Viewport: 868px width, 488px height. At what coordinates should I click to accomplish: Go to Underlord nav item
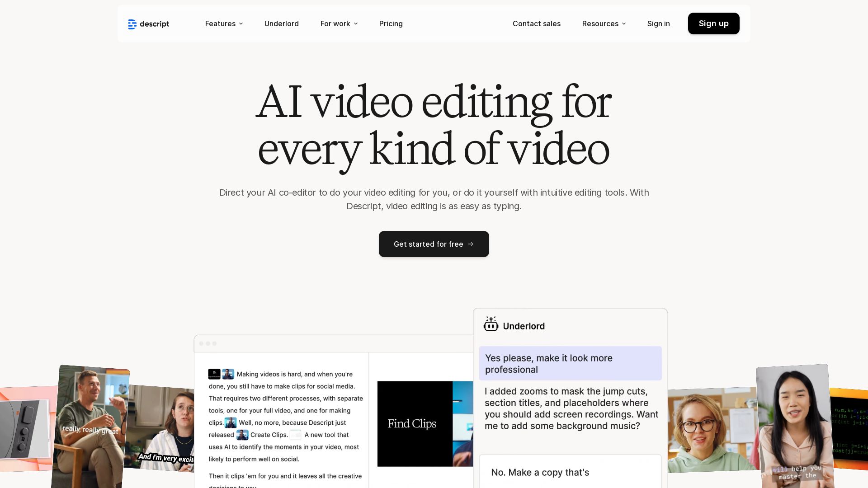(281, 23)
